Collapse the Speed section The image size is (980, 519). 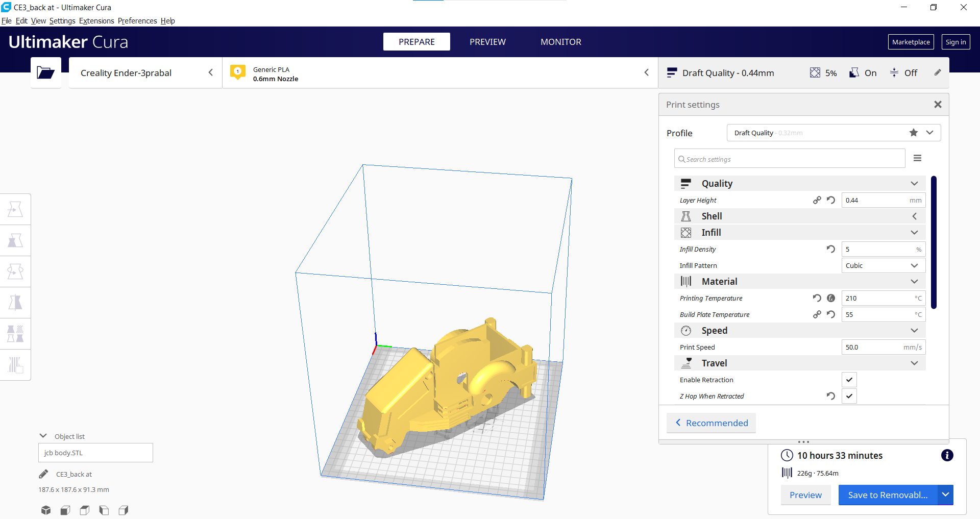tap(800, 330)
